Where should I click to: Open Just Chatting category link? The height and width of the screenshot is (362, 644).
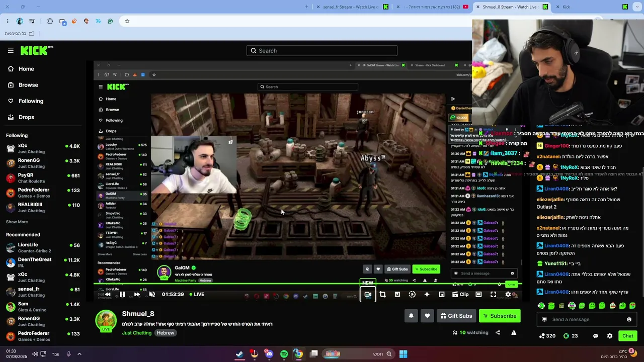(x=136, y=333)
